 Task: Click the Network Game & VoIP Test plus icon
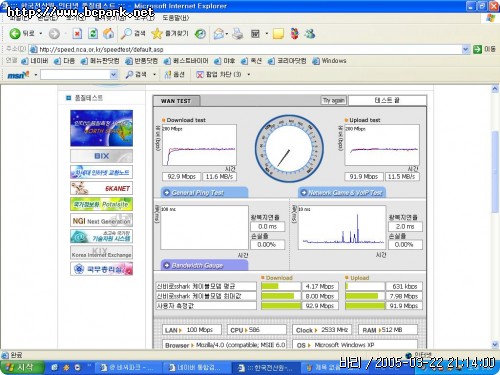303,193
